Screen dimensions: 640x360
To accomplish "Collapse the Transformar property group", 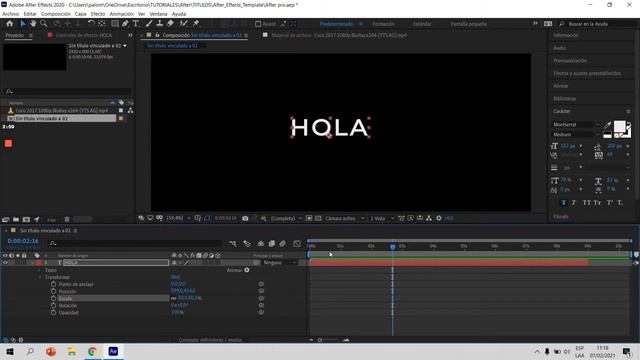I will click(40, 277).
